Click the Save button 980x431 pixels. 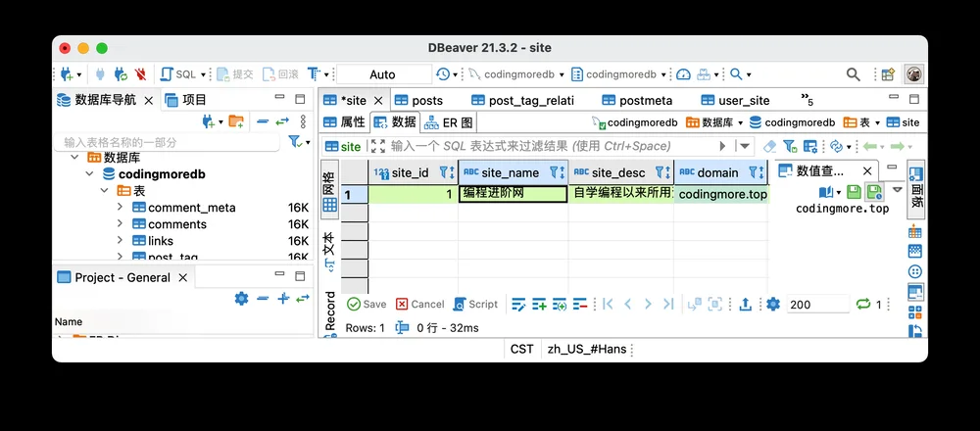click(367, 305)
